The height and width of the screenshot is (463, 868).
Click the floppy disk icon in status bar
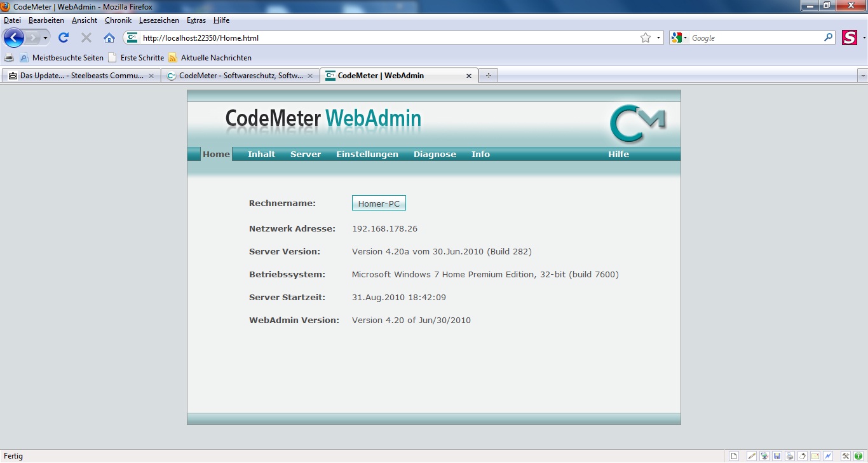pyautogui.click(x=776, y=456)
